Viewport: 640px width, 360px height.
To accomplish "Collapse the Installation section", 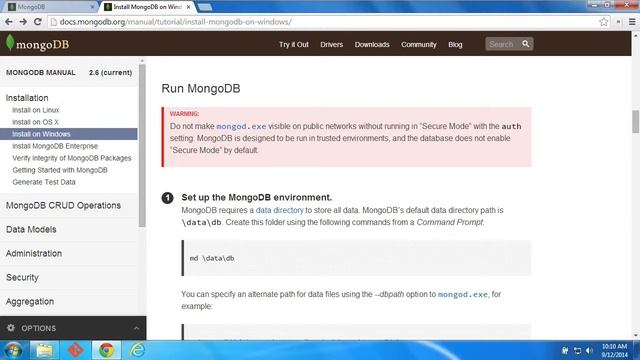I will pos(27,98).
